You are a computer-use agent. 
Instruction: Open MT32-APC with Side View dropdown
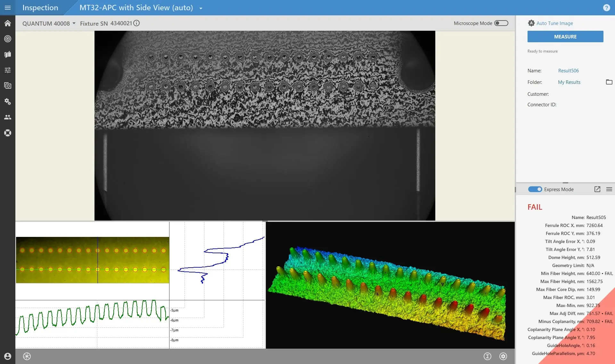pyautogui.click(x=201, y=8)
